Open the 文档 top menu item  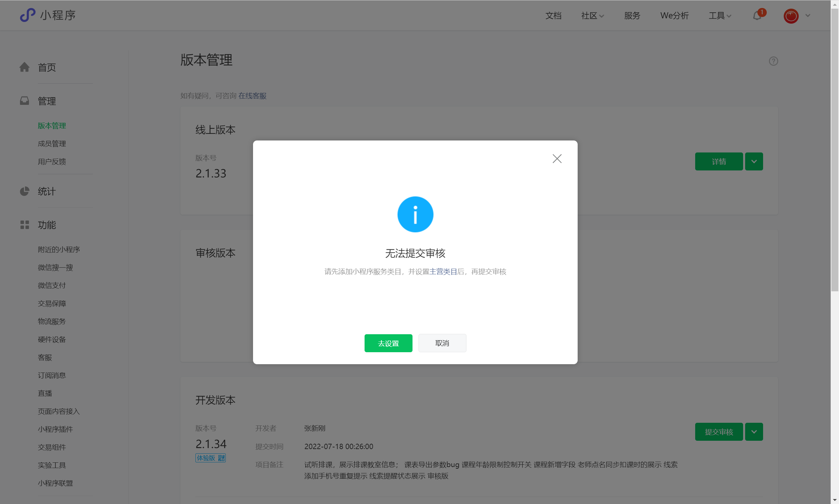(x=553, y=16)
